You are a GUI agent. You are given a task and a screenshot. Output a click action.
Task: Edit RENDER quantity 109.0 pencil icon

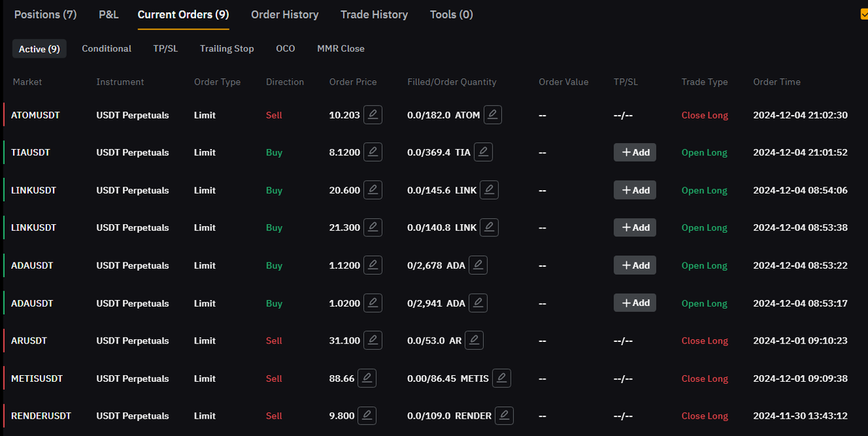[505, 416]
